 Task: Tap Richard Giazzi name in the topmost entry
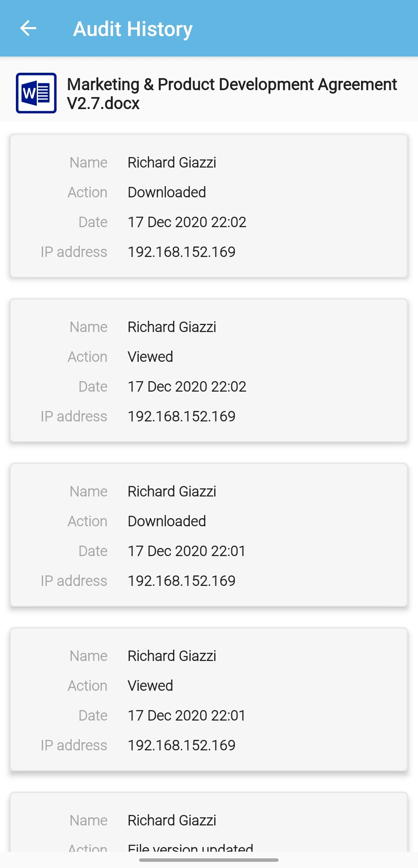point(172,163)
